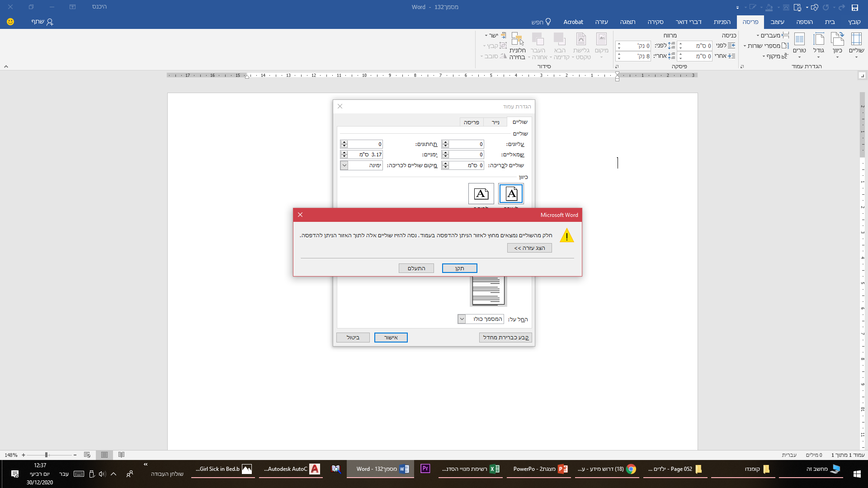Viewport: 868px width, 488px height.
Task: Switch to the Acrobat ribbon tab
Action: [573, 22]
